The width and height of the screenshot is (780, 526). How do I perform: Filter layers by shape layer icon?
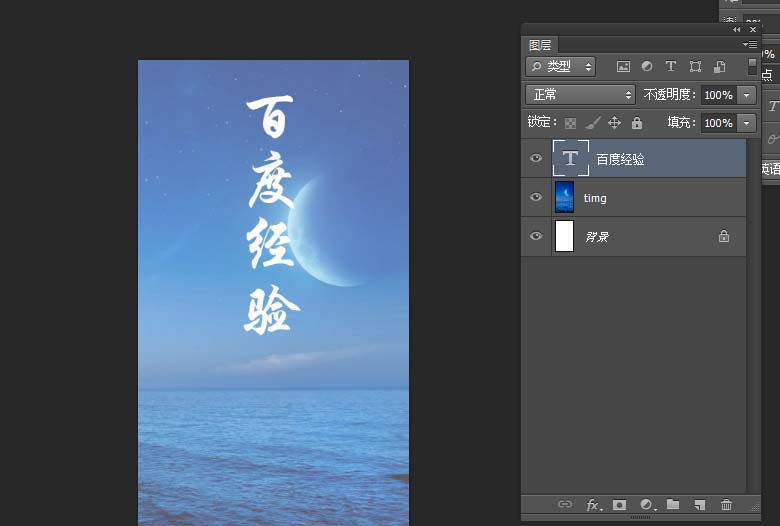click(x=695, y=67)
